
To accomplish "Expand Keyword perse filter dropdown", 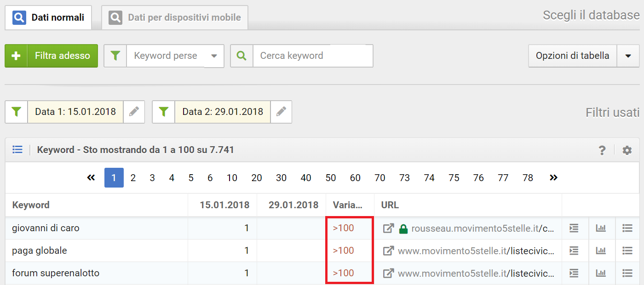I will pos(214,56).
